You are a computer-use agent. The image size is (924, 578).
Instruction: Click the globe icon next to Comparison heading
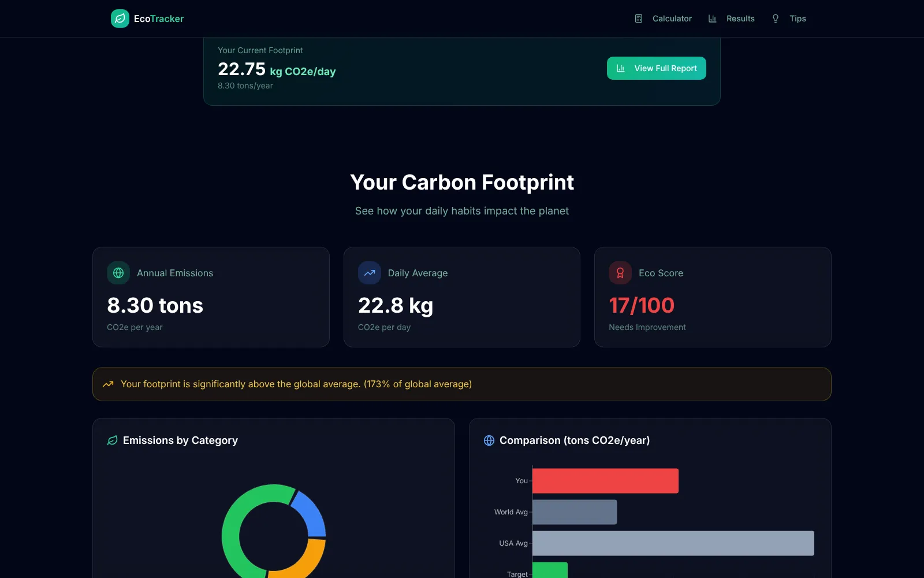click(489, 440)
